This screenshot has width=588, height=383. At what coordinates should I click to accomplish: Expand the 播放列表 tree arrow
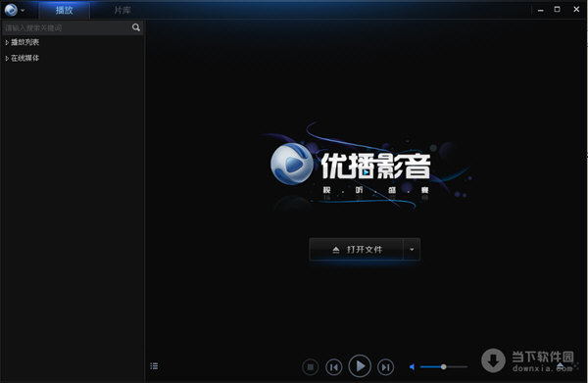(7, 43)
